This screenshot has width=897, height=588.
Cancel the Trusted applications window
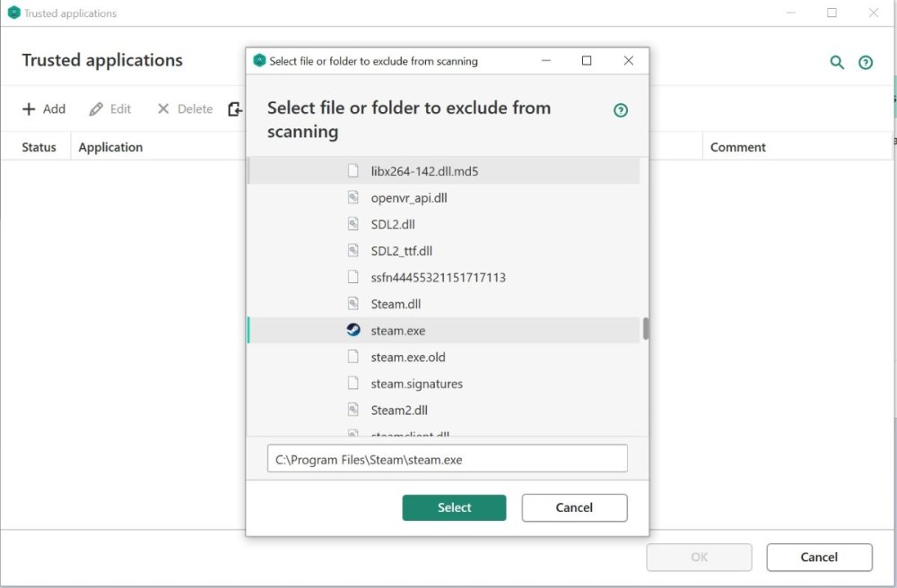tap(819, 557)
